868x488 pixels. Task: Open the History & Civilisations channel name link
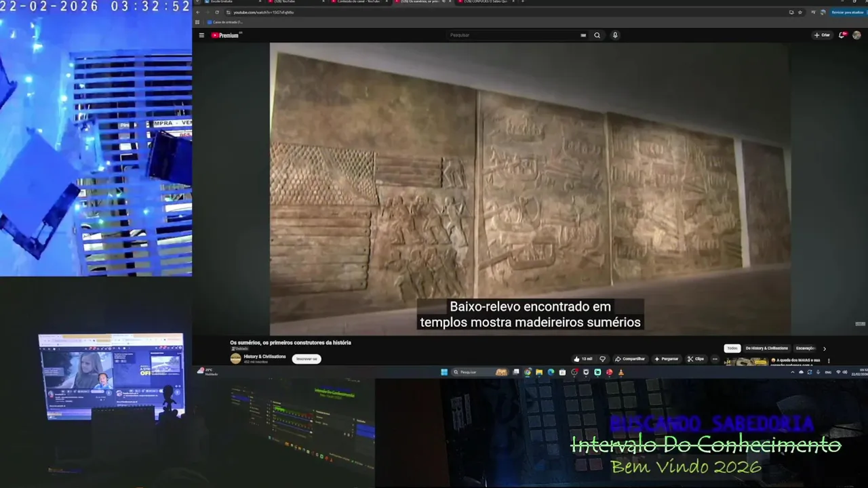264,357
